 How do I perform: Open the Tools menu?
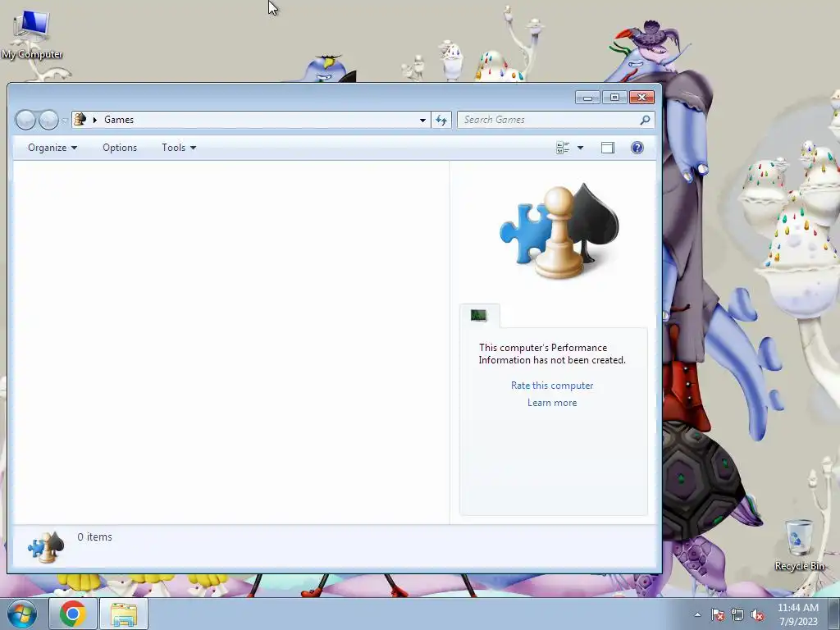click(x=179, y=148)
